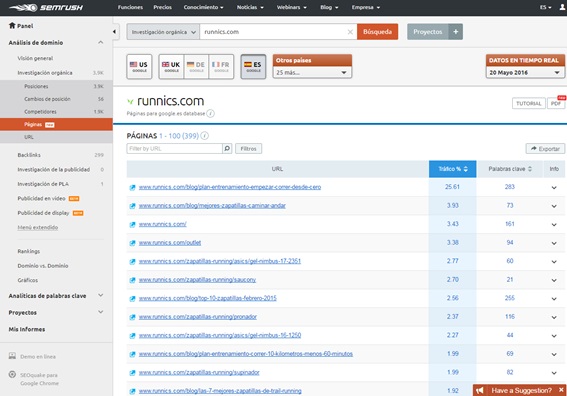Screen dimensions: 567x396
Task: Open external link icon for gel-nimbus-17-2351 row
Action: coord(132,261)
